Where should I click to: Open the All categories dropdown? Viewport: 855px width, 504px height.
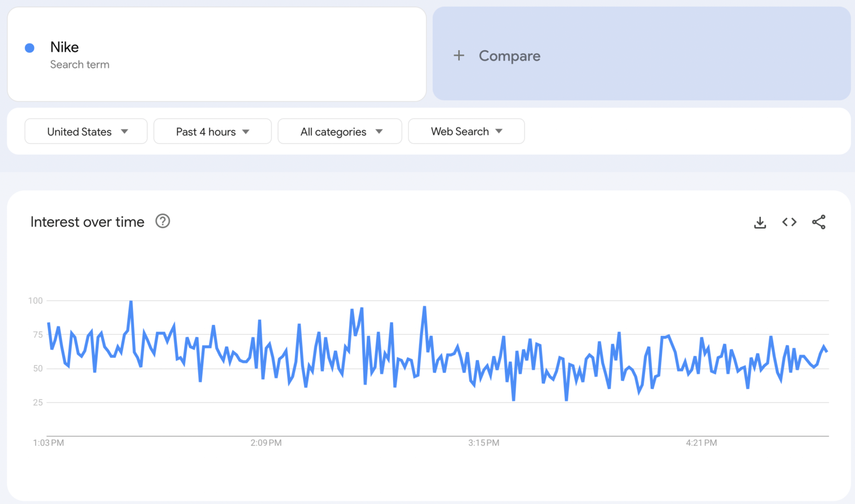pos(340,131)
